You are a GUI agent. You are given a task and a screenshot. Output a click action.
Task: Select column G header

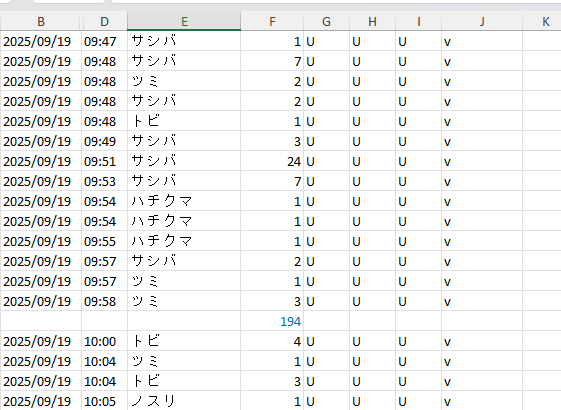(326, 21)
